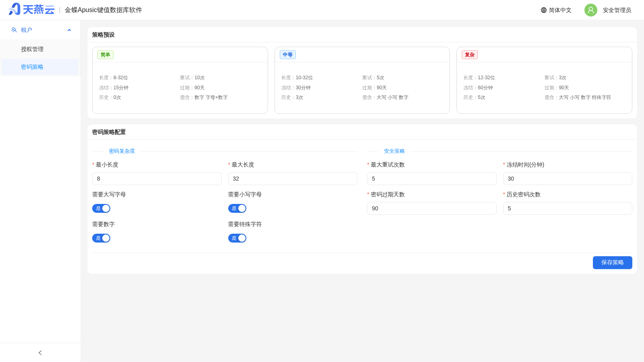
Task: Click 历史：3次 in medium preset
Action: (x=292, y=97)
